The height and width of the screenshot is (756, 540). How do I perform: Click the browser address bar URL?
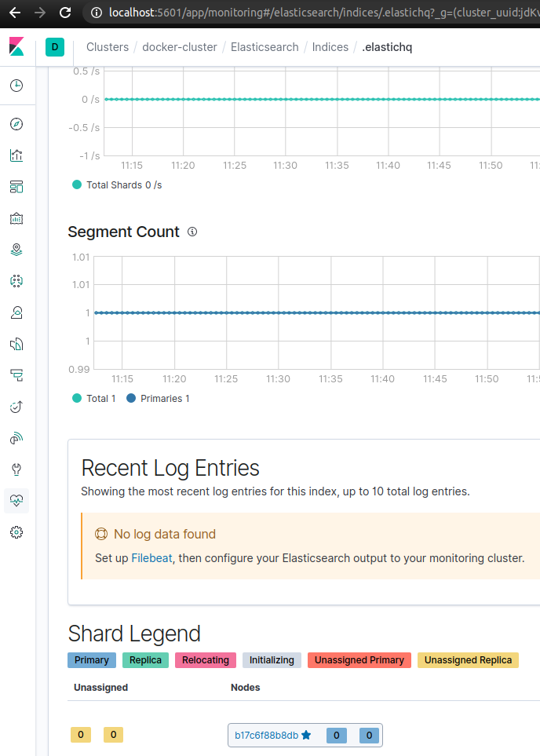tap(323, 13)
